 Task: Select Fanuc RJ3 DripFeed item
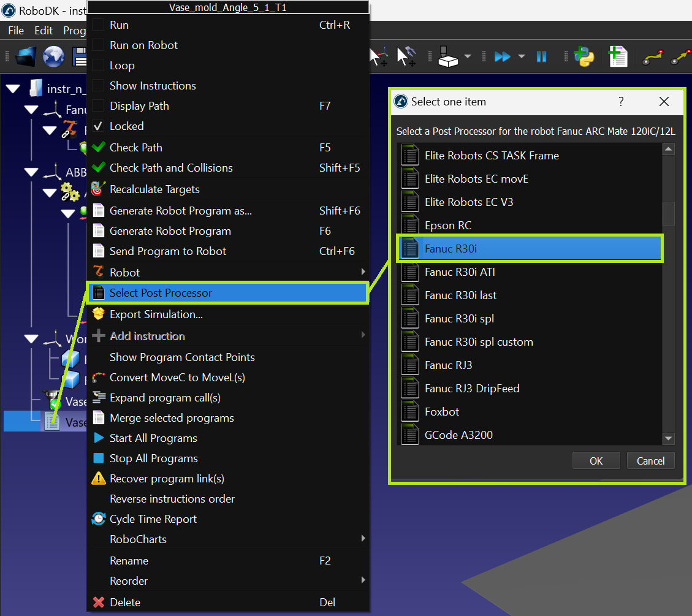point(530,389)
